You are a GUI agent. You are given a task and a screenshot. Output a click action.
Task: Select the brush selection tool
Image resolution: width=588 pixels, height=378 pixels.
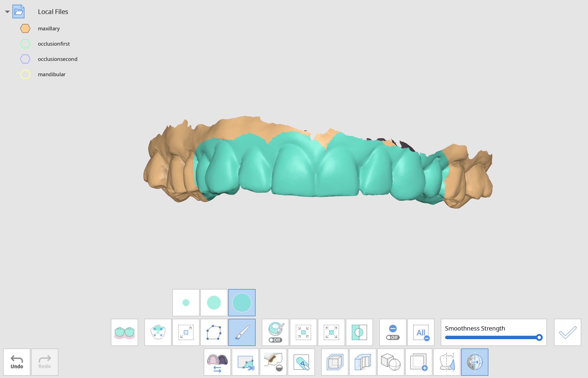point(242,332)
